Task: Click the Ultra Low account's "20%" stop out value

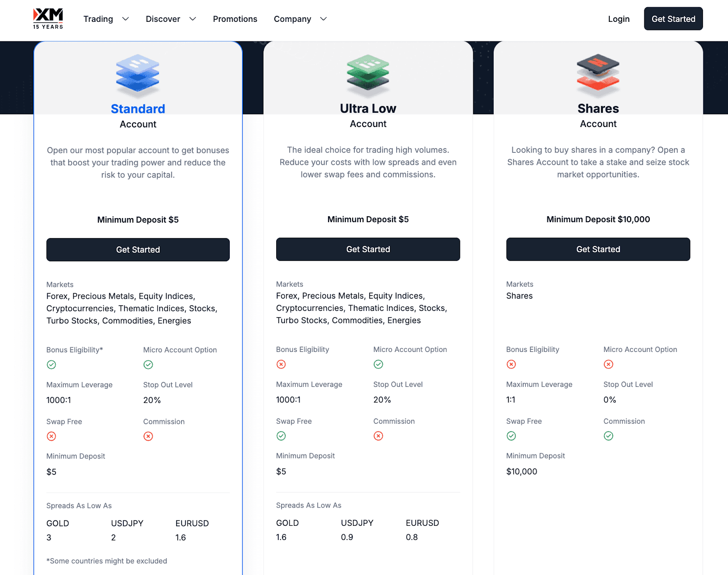Action: pos(382,400)
